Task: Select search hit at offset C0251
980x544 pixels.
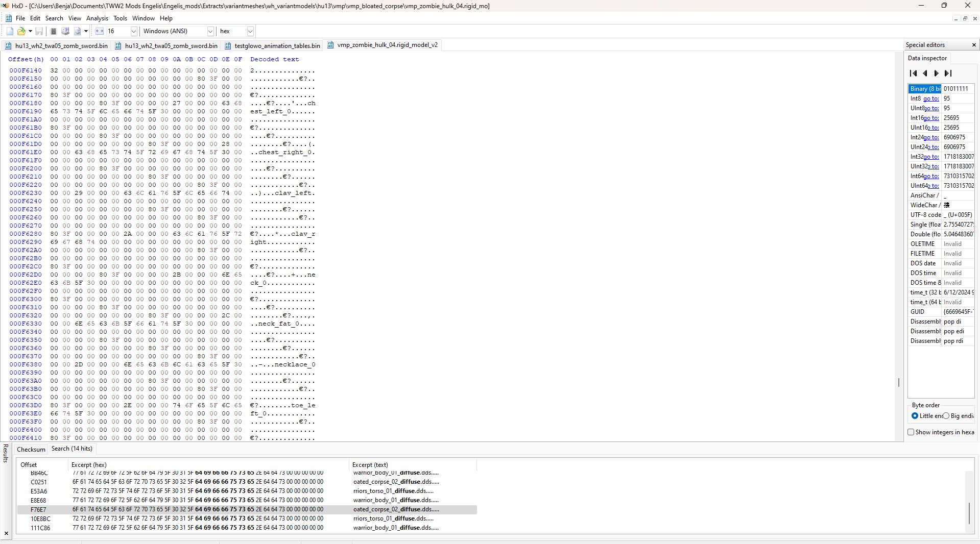Action: click(x=247, y=482)
